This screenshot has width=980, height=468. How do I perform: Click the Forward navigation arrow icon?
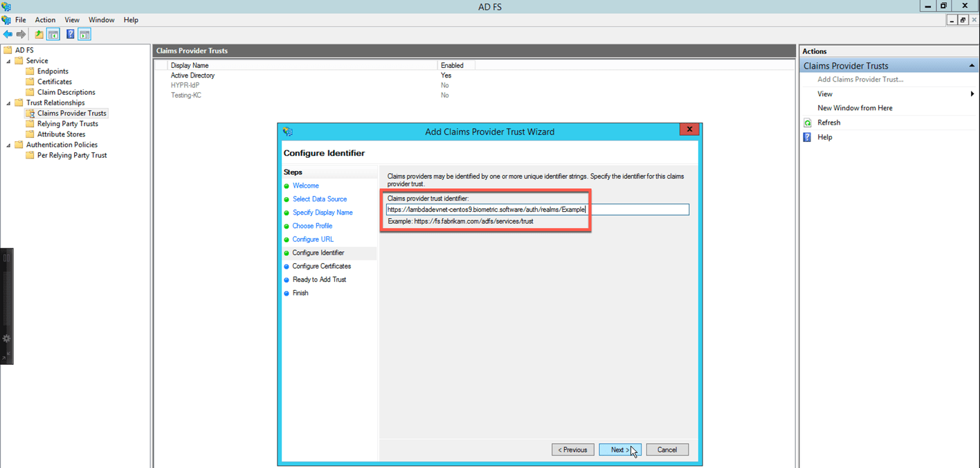(x=19, y=34)
